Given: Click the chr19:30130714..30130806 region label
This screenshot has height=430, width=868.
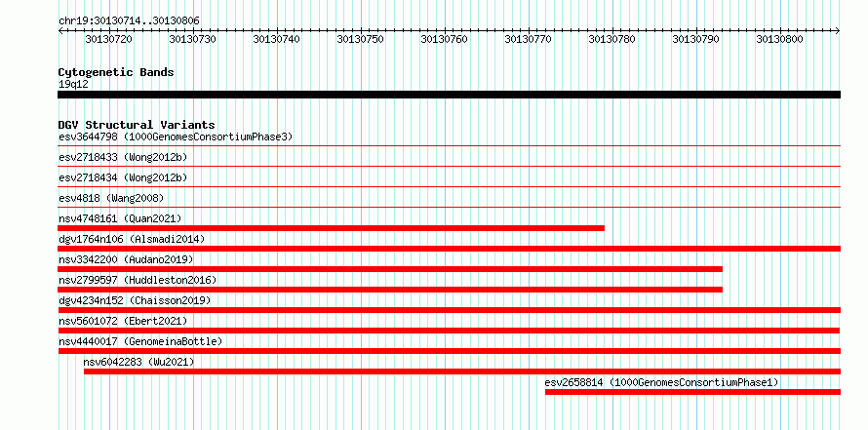Looking at the screenshot, I should [129, 21].
